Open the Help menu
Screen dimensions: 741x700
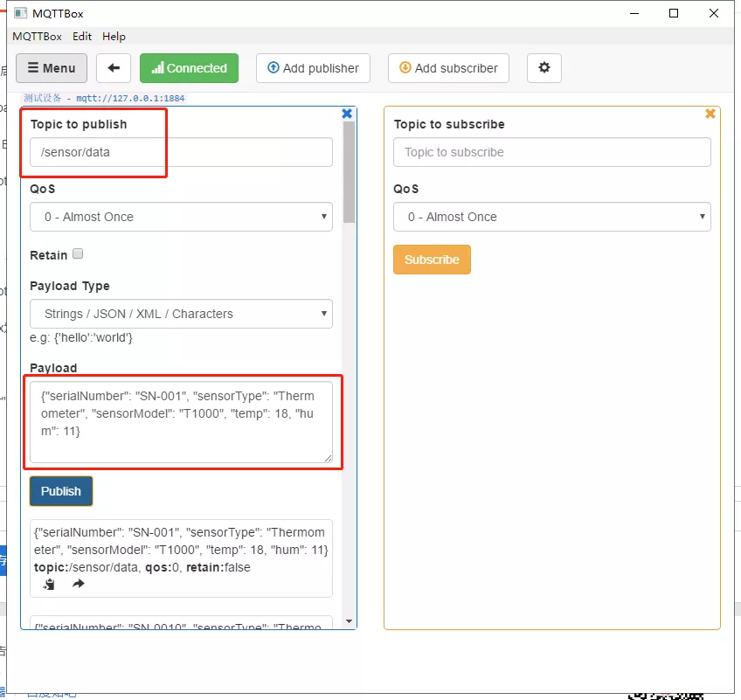[x=114, y=37]
